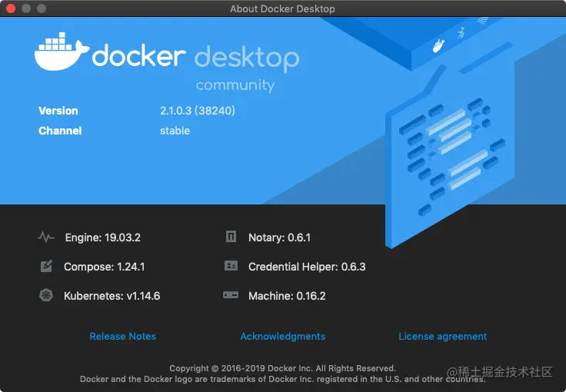Click the Credential Helper: 0.6.3 text
This screenshot has height=392, width=566.
(307, 267)
